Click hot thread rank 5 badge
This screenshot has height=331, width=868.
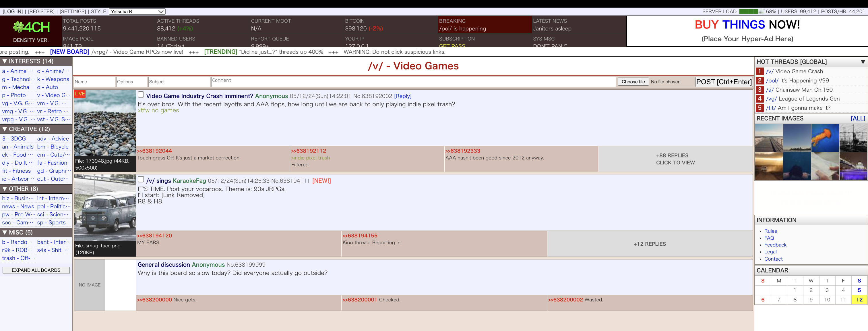click(x=759, y=108)
